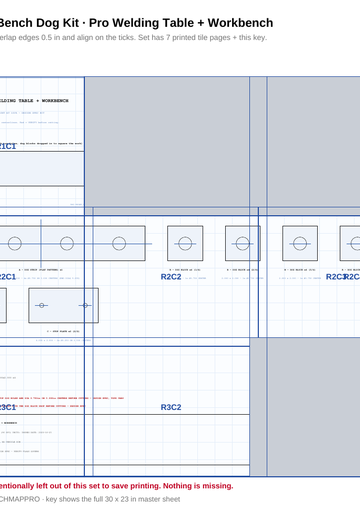Click the square dog block left of the R2C3 label
Screen dimensions: 360x520
pos(300,243)
